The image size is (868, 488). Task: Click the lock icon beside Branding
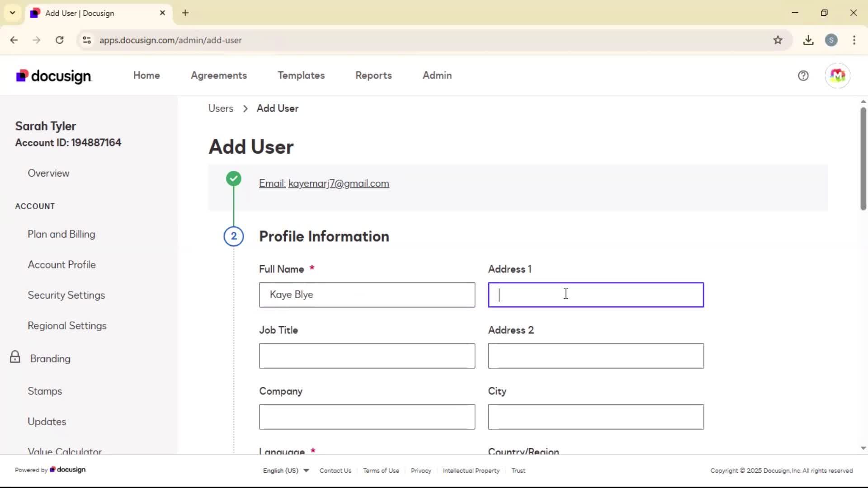coord(15,357)
